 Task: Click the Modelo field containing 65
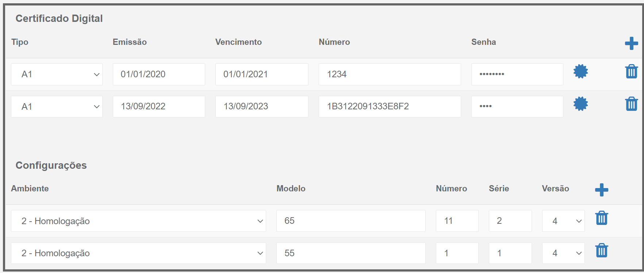pos(351,221)
